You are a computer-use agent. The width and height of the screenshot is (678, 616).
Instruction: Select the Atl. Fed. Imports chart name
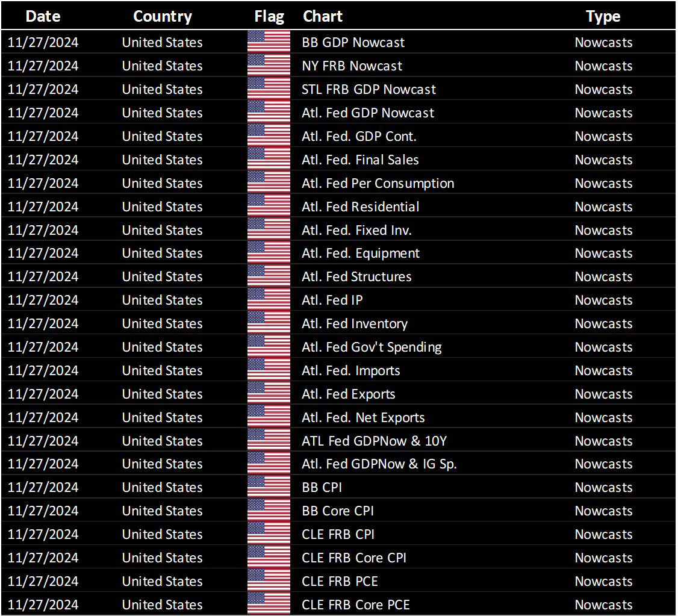tap(350, 370)
